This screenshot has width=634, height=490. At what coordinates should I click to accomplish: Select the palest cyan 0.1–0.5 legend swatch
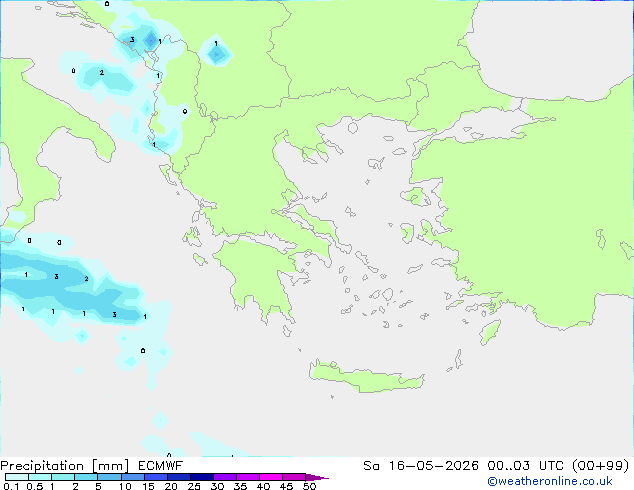[17, 477]
